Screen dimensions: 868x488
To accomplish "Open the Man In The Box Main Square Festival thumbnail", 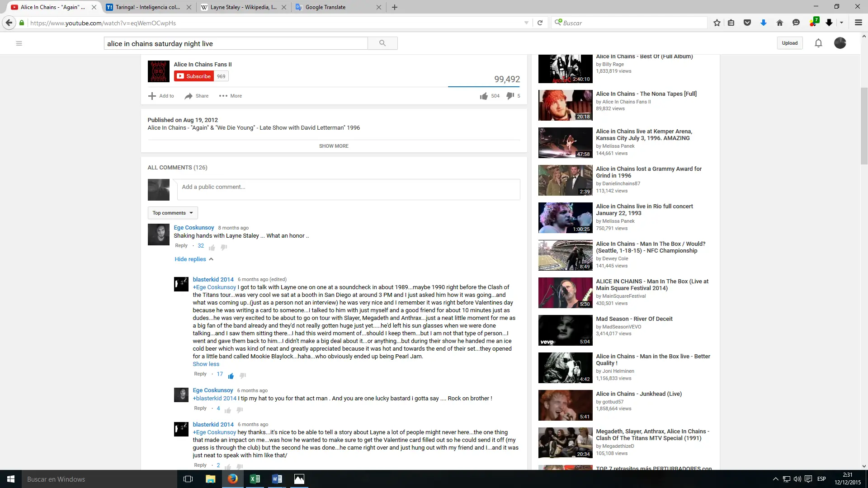I will coord(565,293).
